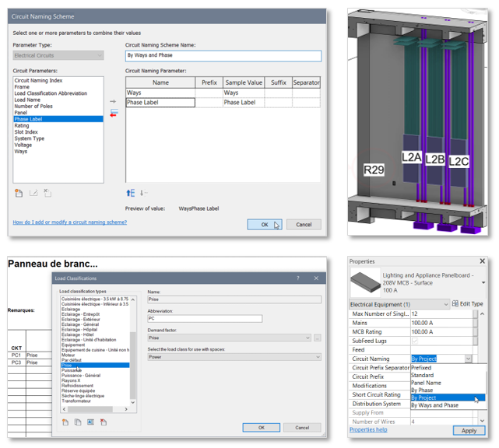Click OK in Load Classifications dialog
Viewport: 499px width, 448px height.
262,428
